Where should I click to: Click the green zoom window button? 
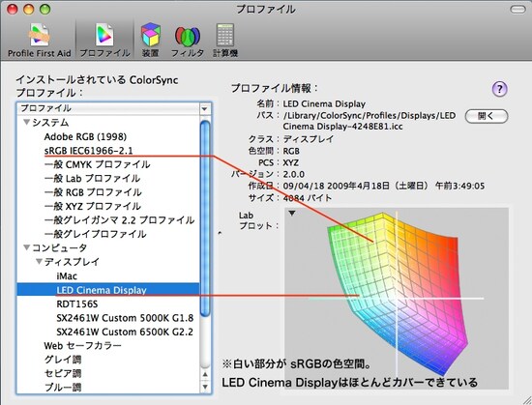tap(44, 9)
